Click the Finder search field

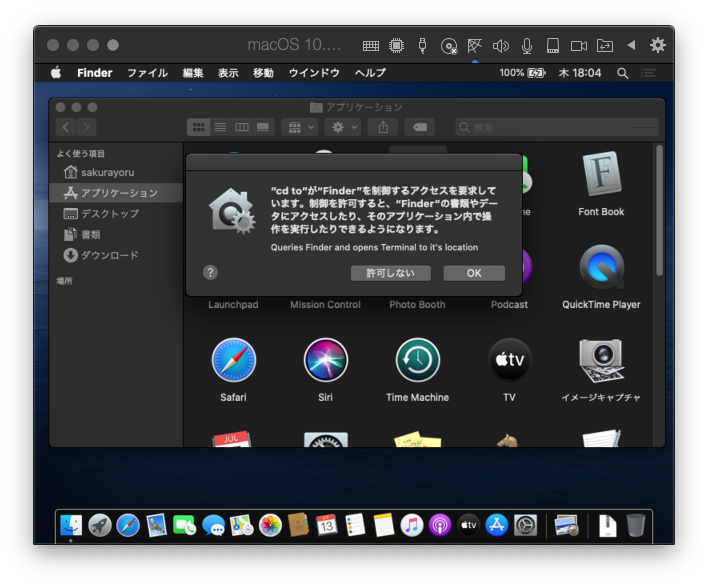pos(557,127)
